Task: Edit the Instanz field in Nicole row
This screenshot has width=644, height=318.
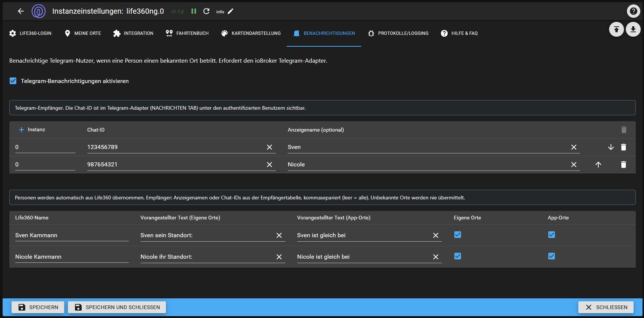Action: pyautogui.click(x=45, y=165)
